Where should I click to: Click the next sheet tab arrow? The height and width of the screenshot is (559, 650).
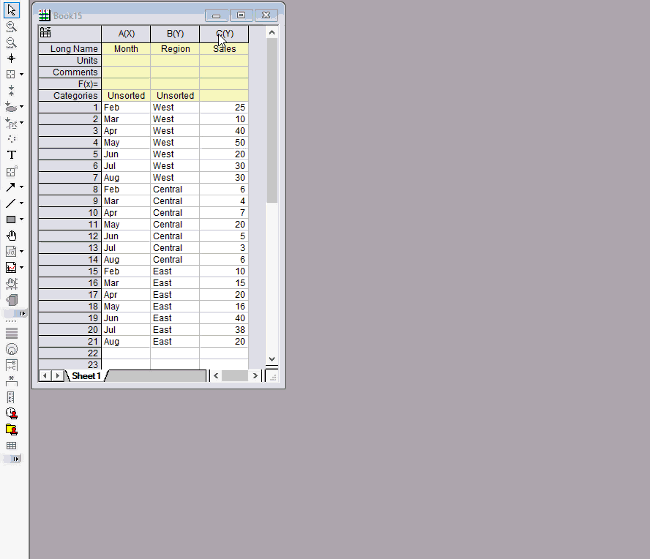57,376
